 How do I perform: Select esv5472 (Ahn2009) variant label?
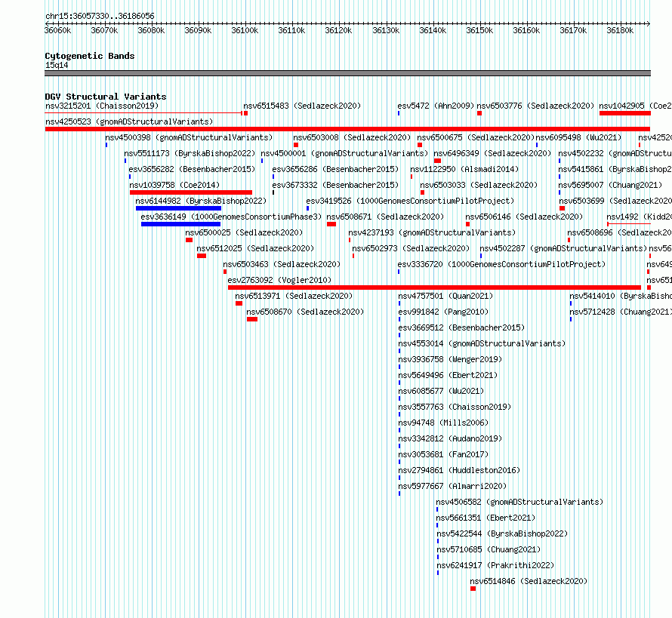pos(436,106)
